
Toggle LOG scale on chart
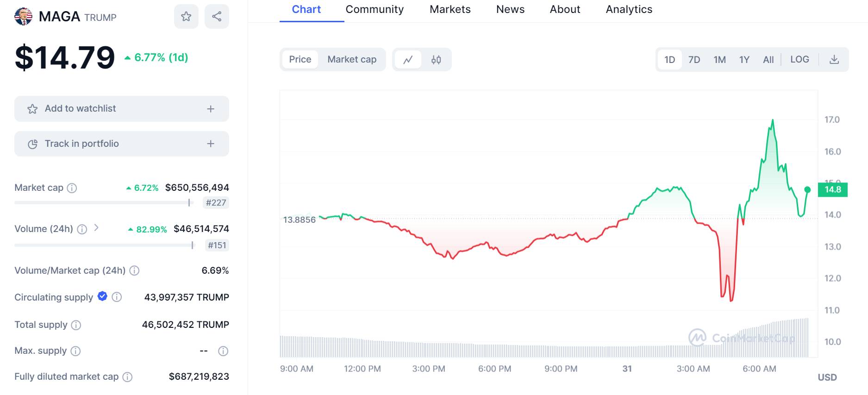click(x=799, y=59)
